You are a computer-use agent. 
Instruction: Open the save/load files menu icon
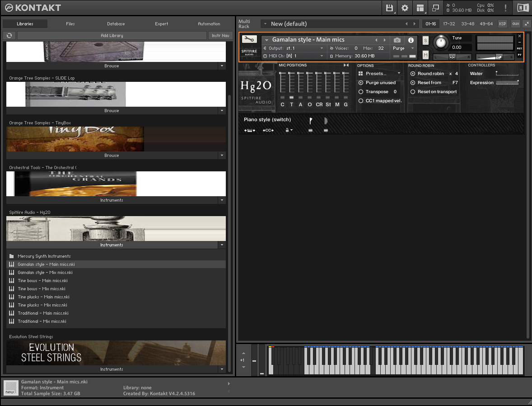[x=389, y=8]
